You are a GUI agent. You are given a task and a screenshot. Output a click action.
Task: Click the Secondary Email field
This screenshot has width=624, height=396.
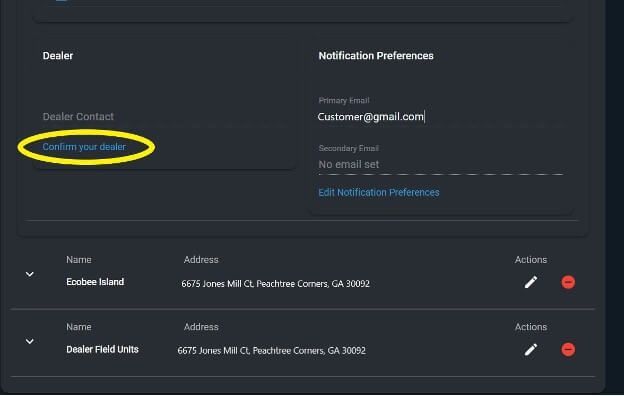click(441, 164)
